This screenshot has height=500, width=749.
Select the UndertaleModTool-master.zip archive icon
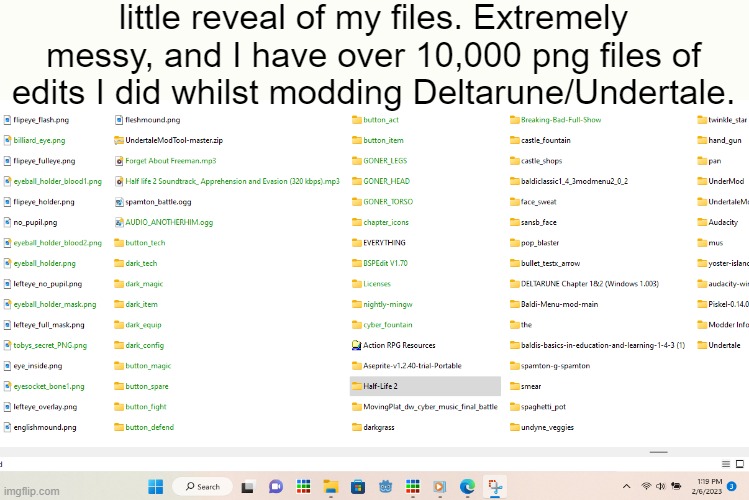(x=119, y=140)
